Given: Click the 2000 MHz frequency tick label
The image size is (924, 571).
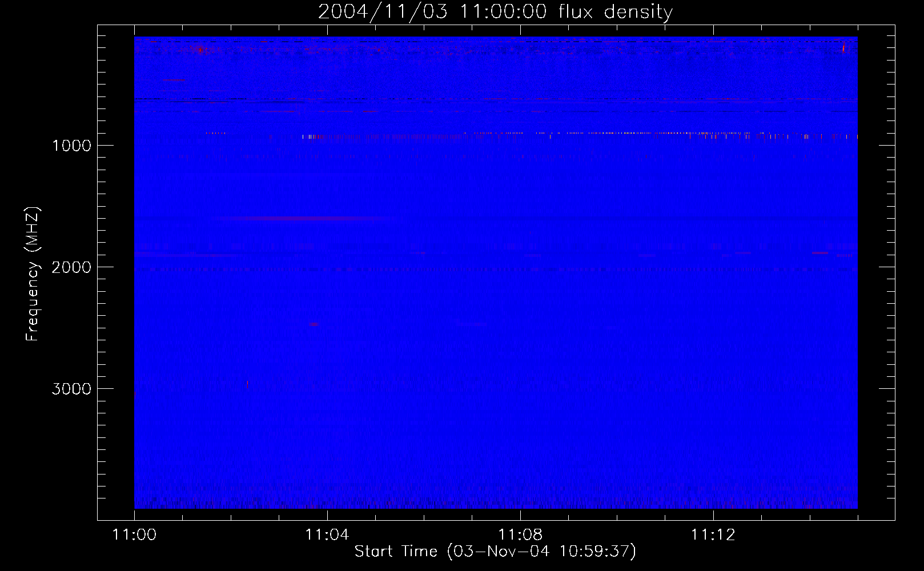Looking at the screenshot, I should coord(71,267).
